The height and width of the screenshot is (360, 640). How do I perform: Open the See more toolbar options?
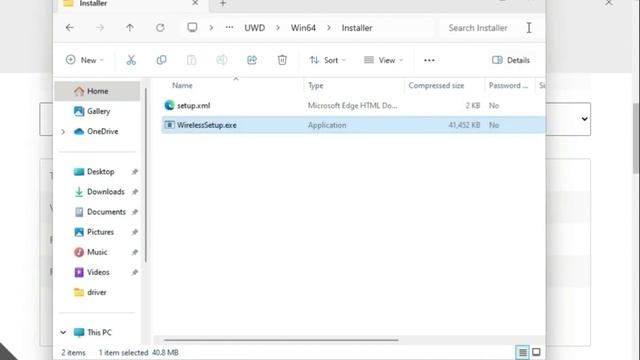429,60
